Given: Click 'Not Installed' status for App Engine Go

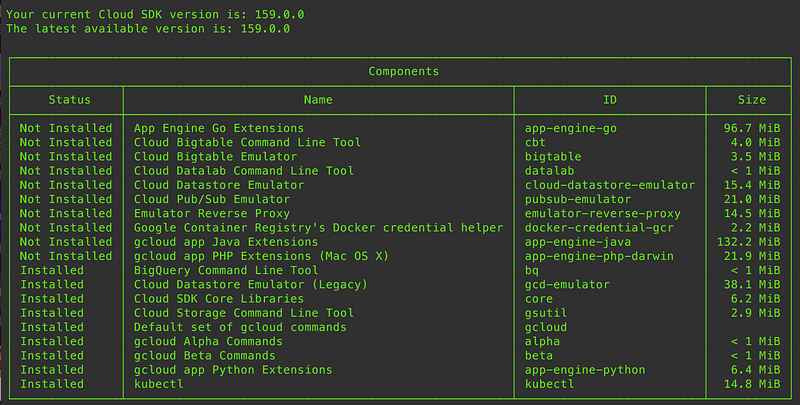Looking at the screenshot, I should coord(66,128).
